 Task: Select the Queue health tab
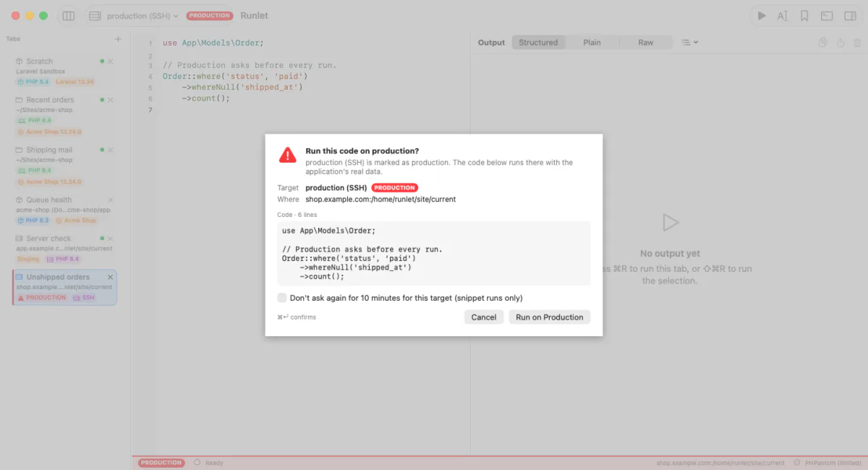(x=65, y=210)
